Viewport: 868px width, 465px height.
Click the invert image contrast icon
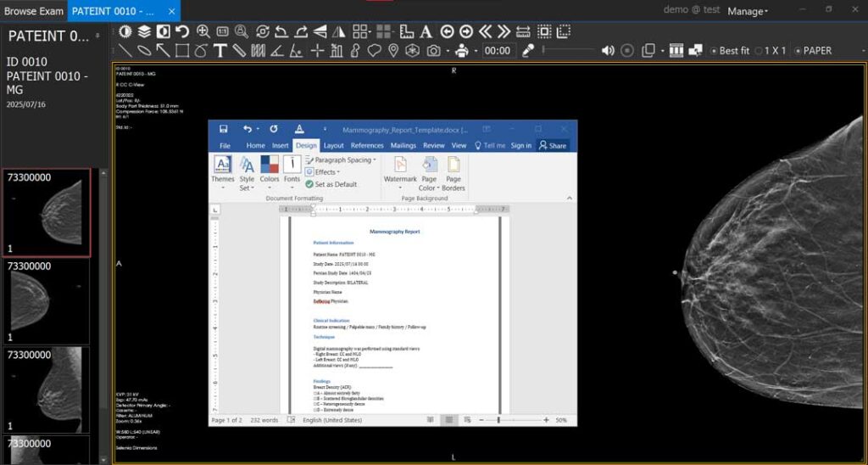(164, 31)
